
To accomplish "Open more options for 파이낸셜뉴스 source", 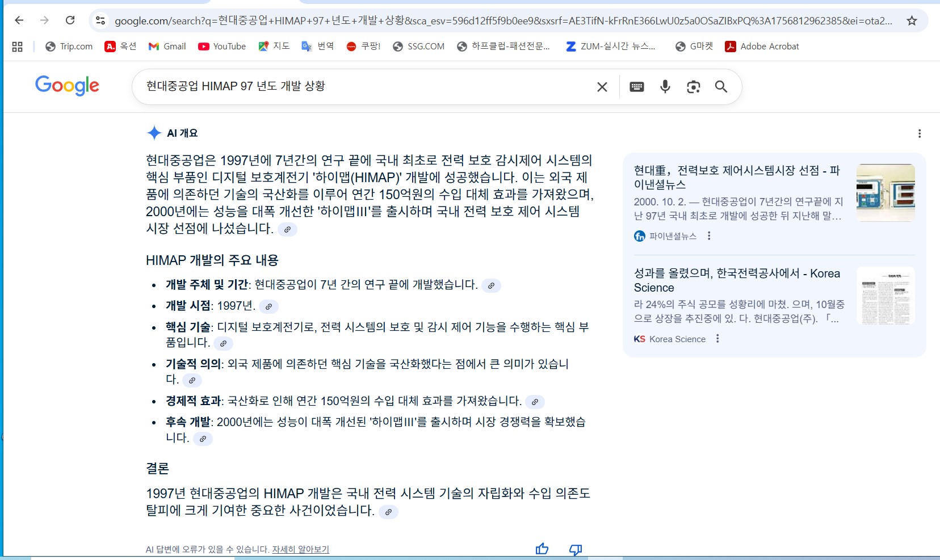I will click(709, 236).
